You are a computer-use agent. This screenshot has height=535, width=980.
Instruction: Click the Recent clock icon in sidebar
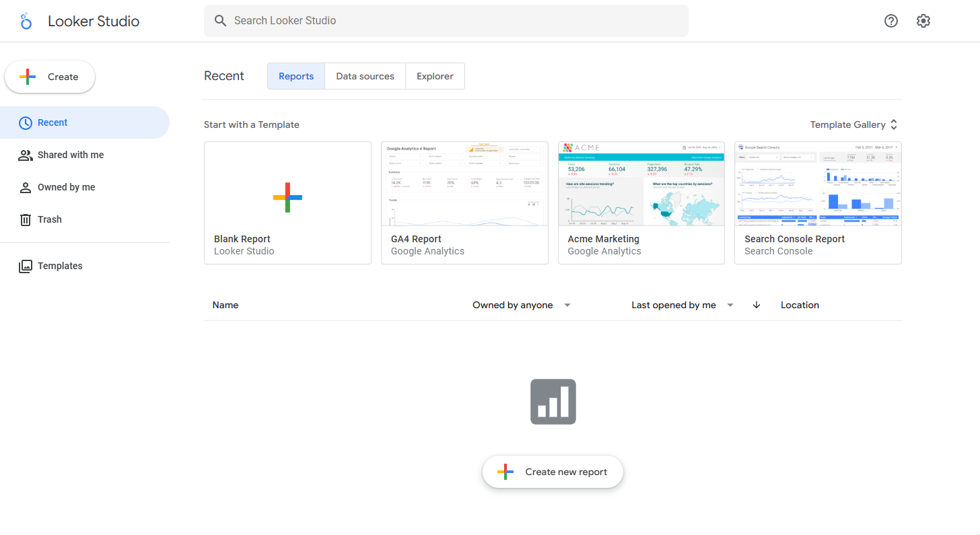coord(26,122)
